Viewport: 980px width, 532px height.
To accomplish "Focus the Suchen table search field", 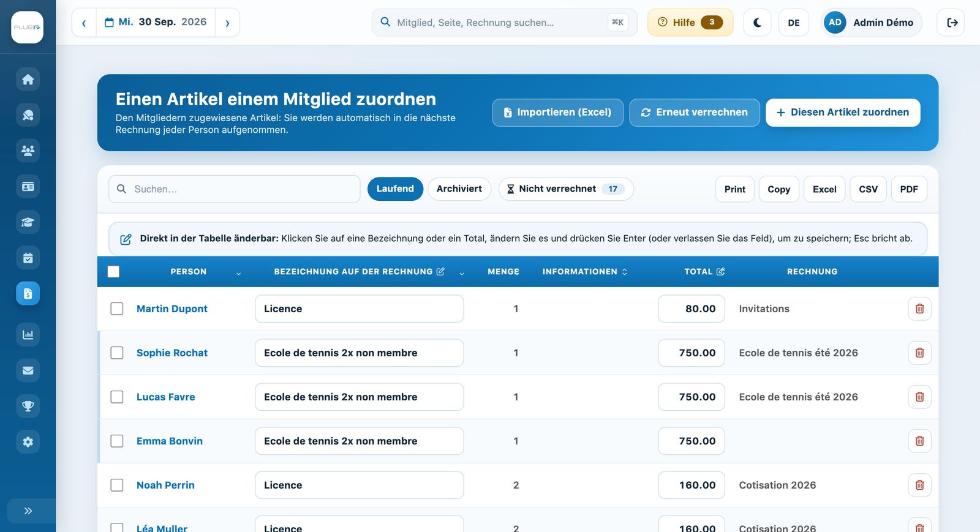I will pyautogui.click(x=235, y=189).
